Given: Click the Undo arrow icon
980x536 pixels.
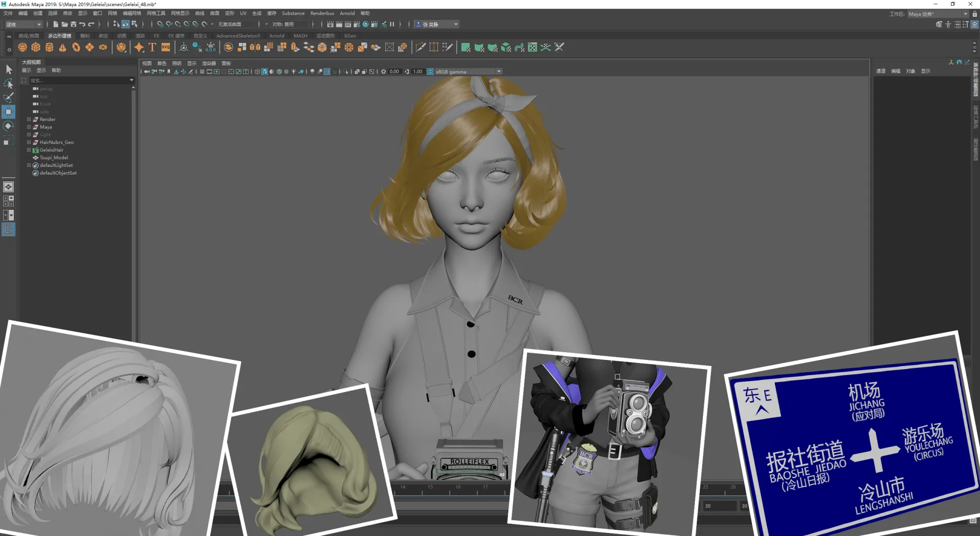Looking at the screenshot, I should click(82, 25).
